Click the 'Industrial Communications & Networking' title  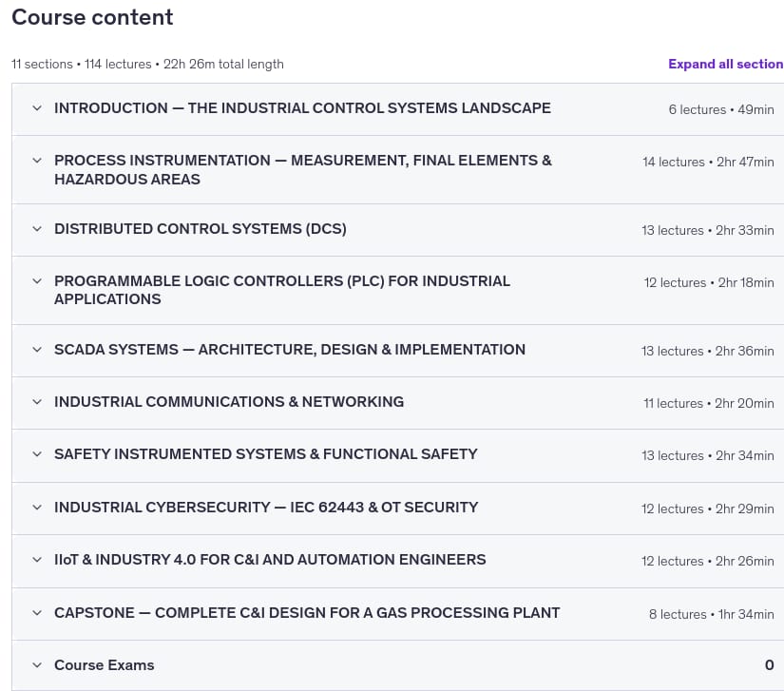click(229, 401)
